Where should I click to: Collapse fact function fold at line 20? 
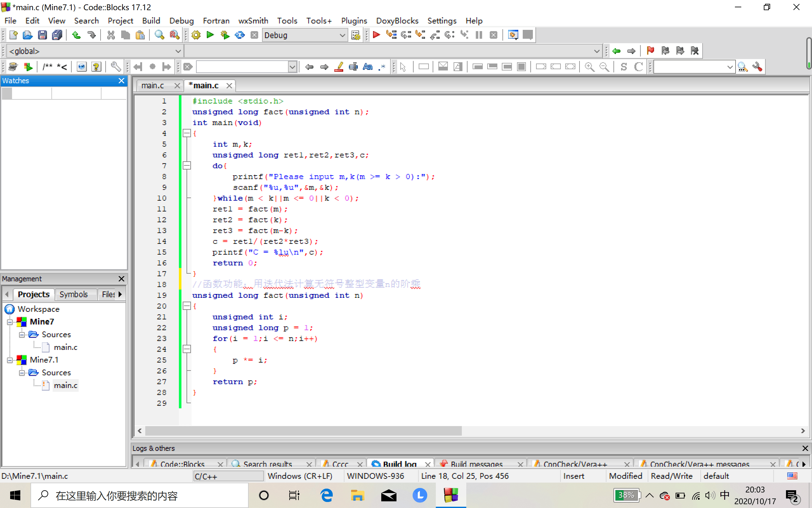coord(187,306)
